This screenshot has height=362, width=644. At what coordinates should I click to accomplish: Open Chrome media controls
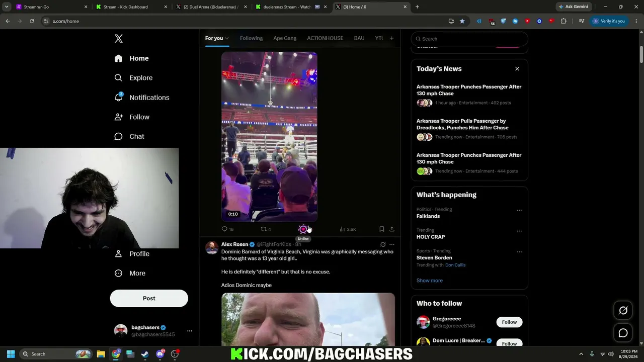click(x=582, y=21)
